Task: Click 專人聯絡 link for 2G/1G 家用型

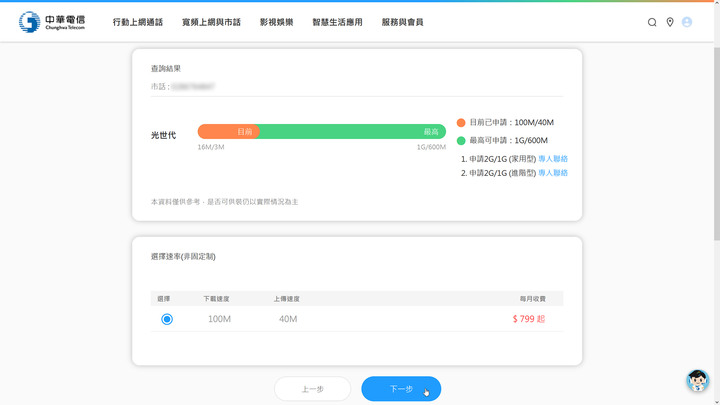Action: point(553,159)
